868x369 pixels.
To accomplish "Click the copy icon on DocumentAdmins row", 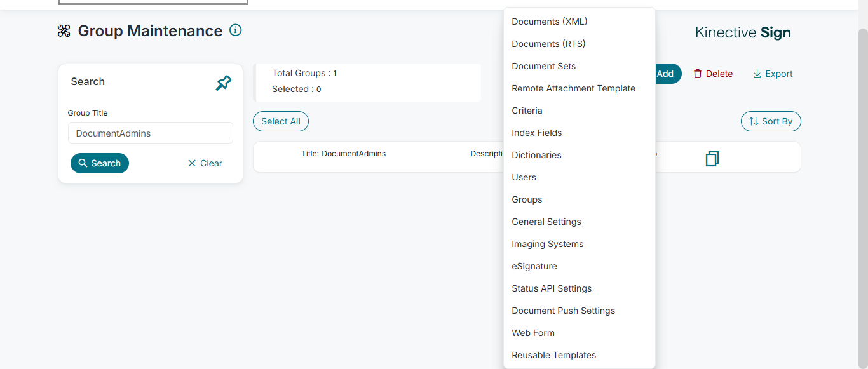I will 712,158.
